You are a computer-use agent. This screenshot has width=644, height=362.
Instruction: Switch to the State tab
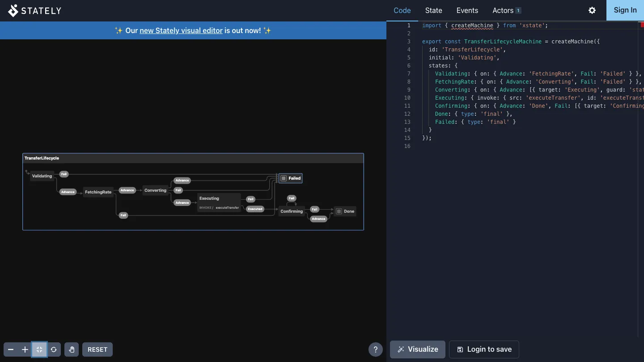coord(434,10)
